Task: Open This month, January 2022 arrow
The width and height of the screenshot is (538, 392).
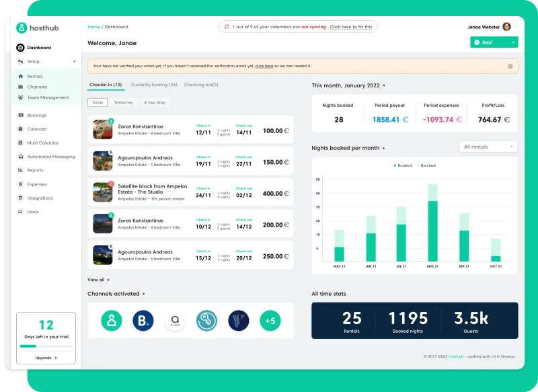Action: [383, 85]
